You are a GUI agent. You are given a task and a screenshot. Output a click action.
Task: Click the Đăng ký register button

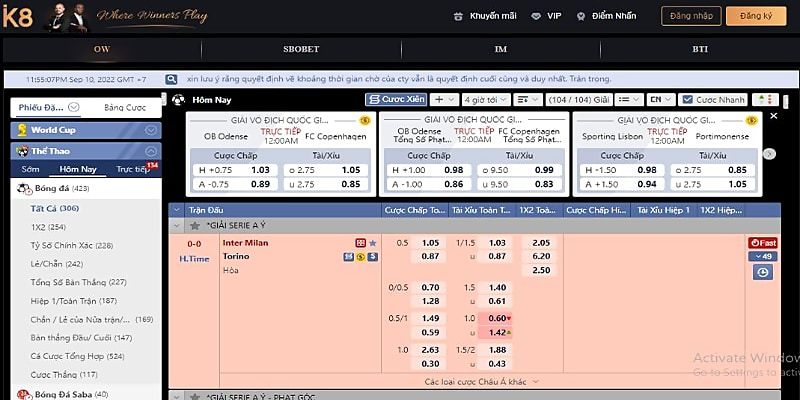pyautogui.click(x=756, y=16)
